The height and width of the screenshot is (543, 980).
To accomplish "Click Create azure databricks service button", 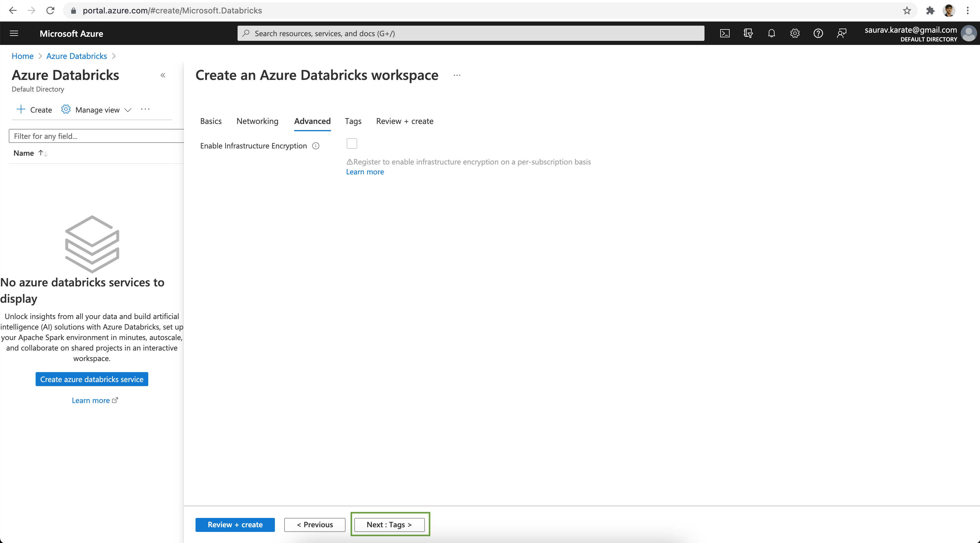I will (x=92, y=379).
